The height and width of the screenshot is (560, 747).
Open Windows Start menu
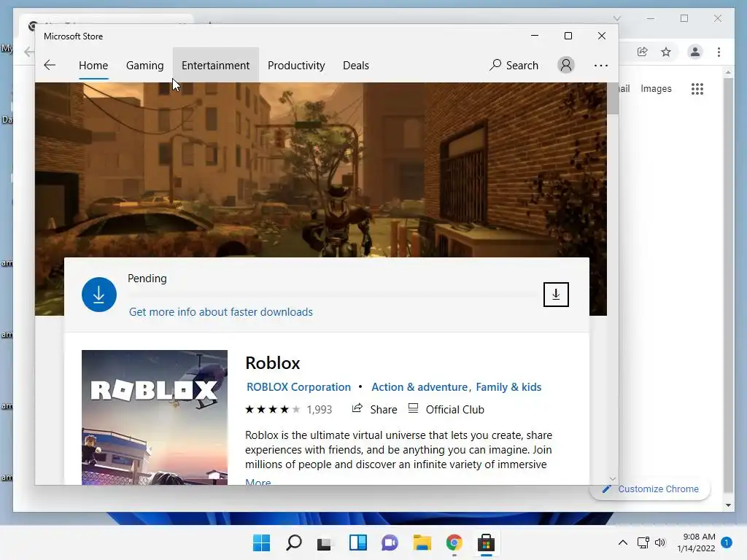[x=261, y=542]
